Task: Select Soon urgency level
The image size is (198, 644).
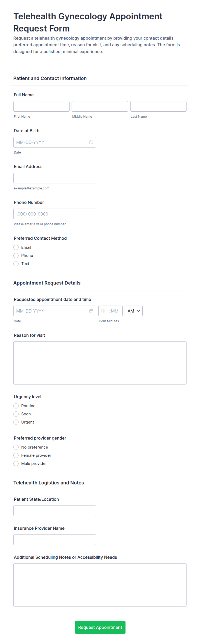Action: click(x=16, y=414)
